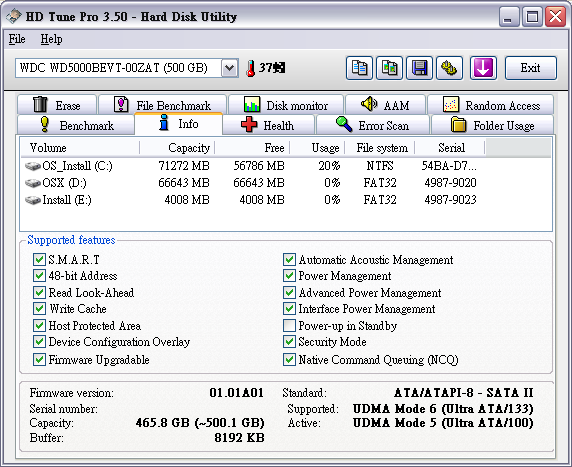Click the firmware version 01.01A01
The height and width of the screenshot is (467, 572).
pos(236,393)
